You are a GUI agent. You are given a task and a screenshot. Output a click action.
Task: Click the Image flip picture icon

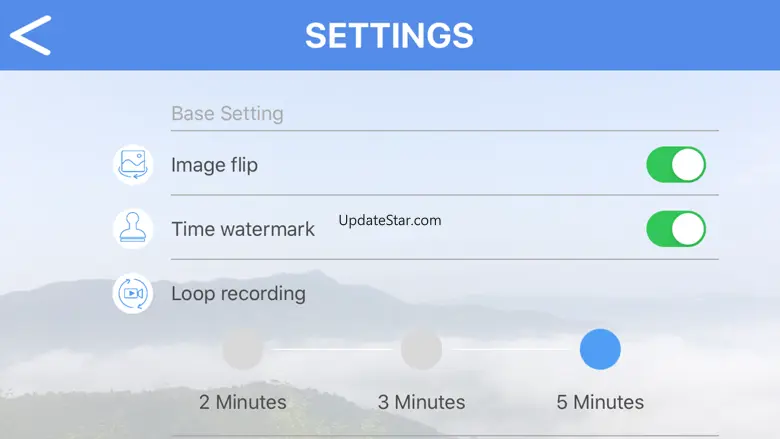point(133,165)
